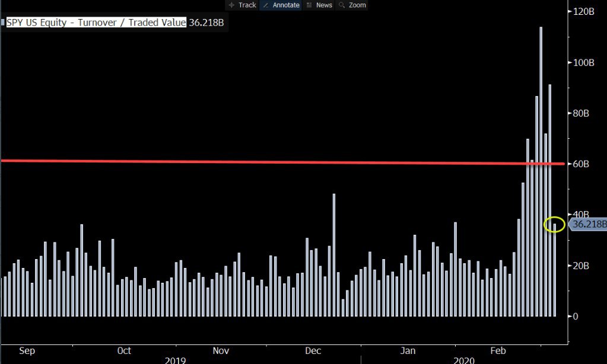Screen dimensions: 607x364
Task: Click the tall December spike bar
Action: pos(333,256)
